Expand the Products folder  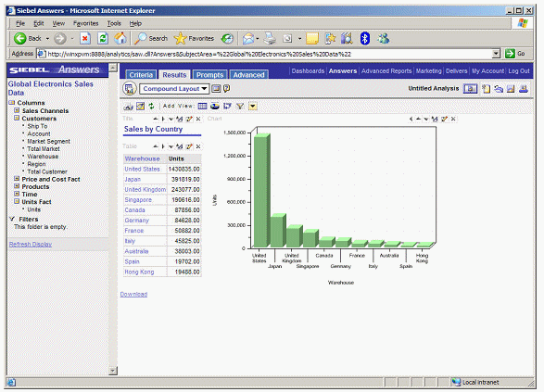(x=17, y=186)
